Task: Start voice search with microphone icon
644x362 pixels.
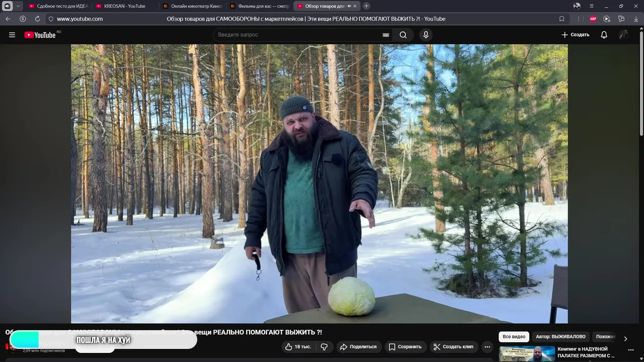Action: click(x=426, y=35)
